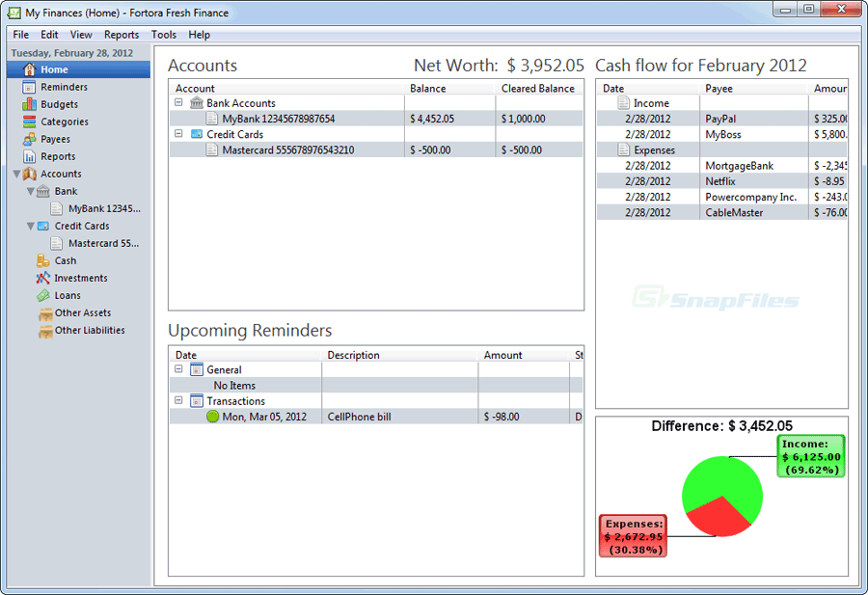Click the MyBank document icon in sidebar

pos(57,208)
